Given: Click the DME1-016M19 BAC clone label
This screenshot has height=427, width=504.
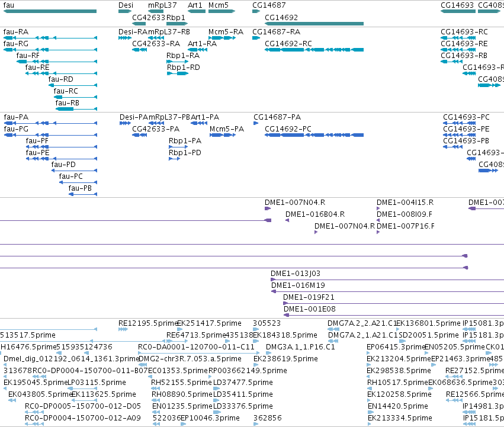Looking at the screenshot, I should coord(298,285).
